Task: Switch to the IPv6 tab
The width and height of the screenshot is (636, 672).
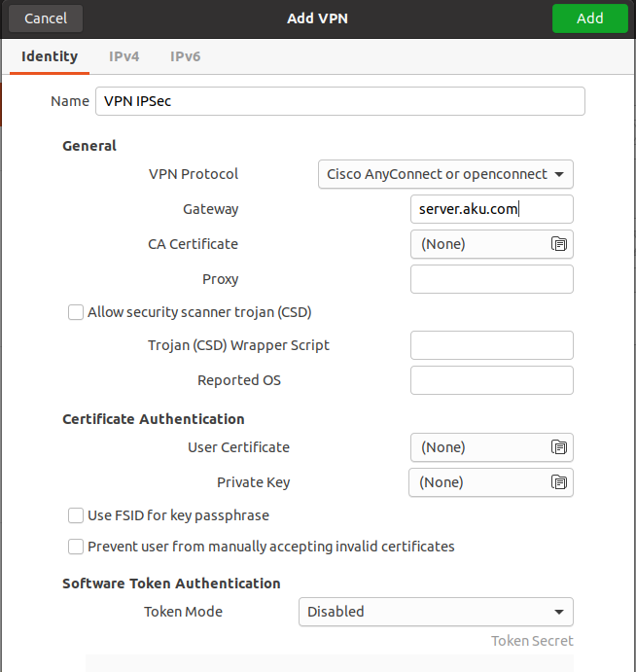Action: click(185, 56)
